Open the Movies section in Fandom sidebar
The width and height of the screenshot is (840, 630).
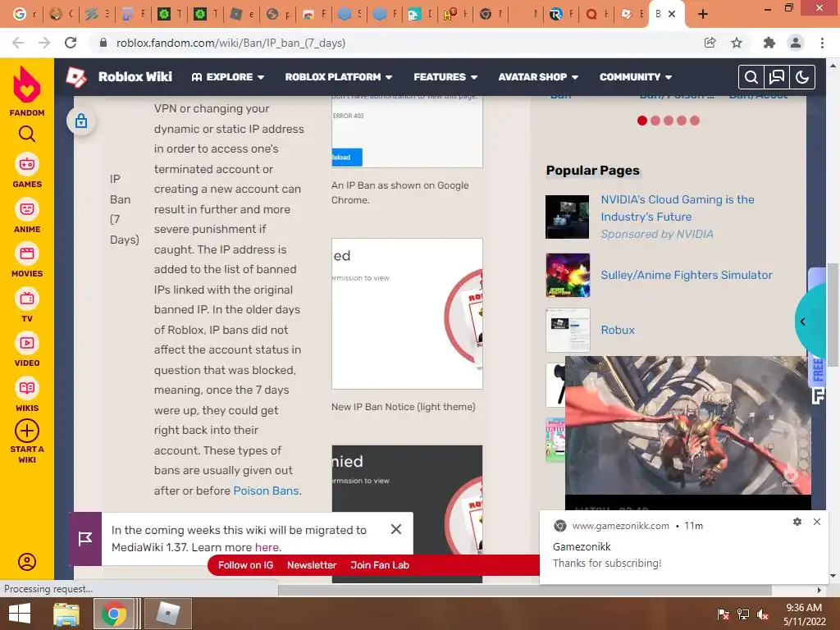click(x=27, y=260)
